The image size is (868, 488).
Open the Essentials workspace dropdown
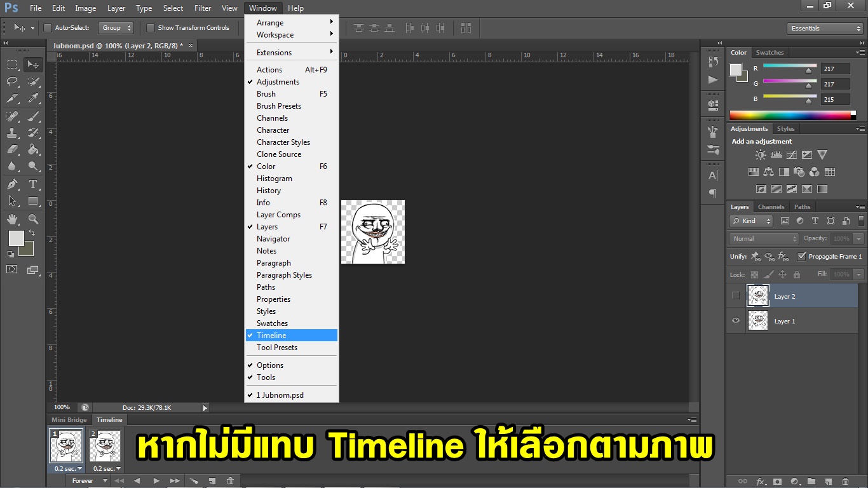tap(824, 29)
